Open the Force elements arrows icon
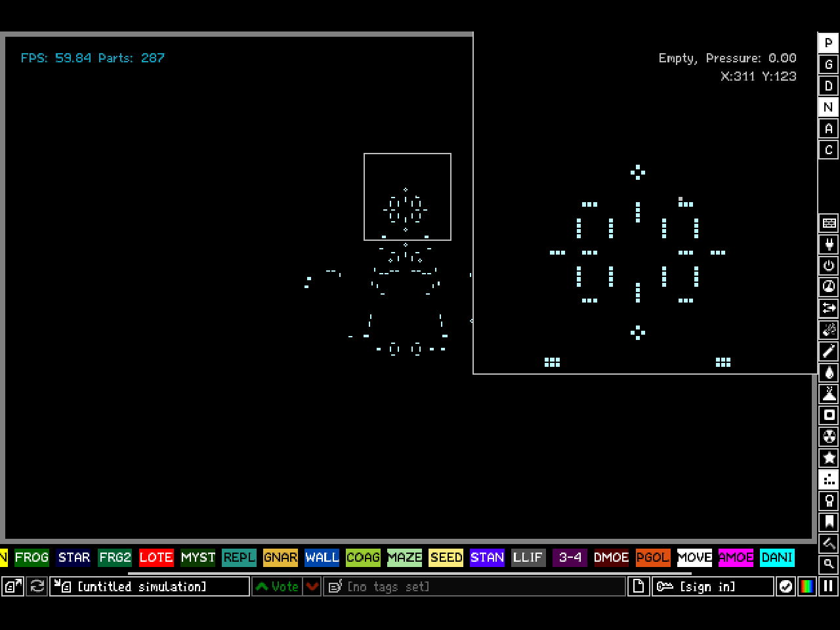Screen dimensions: 840x630 point(829,308)
